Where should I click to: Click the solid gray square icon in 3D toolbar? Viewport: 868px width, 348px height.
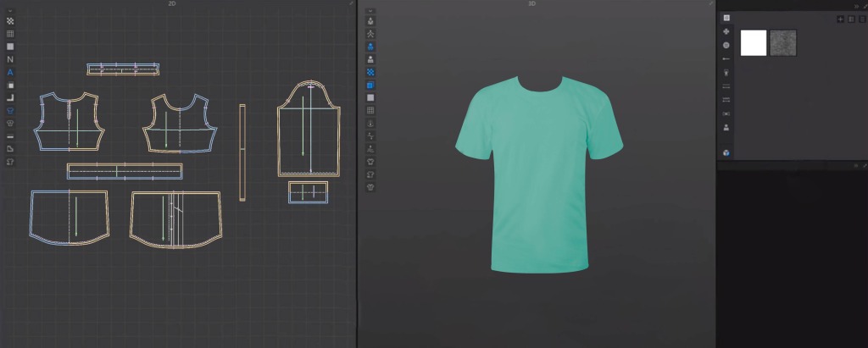click(x=370, y=98)
